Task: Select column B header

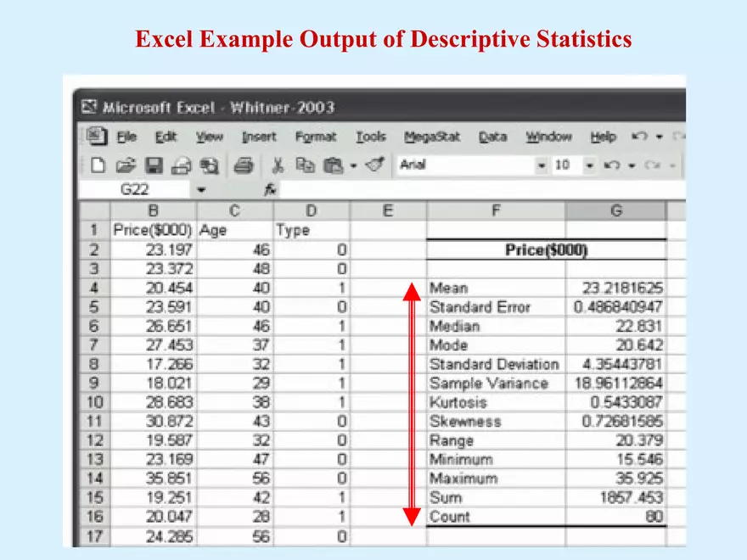Action: tap(154, 210)
